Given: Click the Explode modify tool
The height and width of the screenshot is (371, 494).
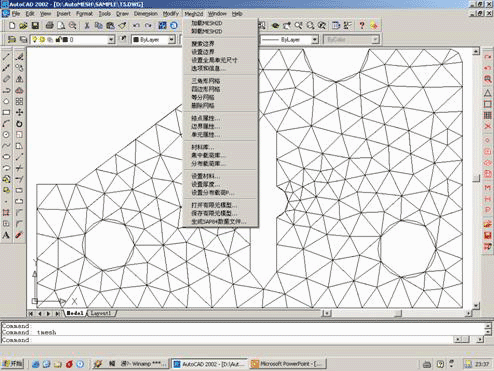Looking at the screenshot, I should click(x=19, y=235).
